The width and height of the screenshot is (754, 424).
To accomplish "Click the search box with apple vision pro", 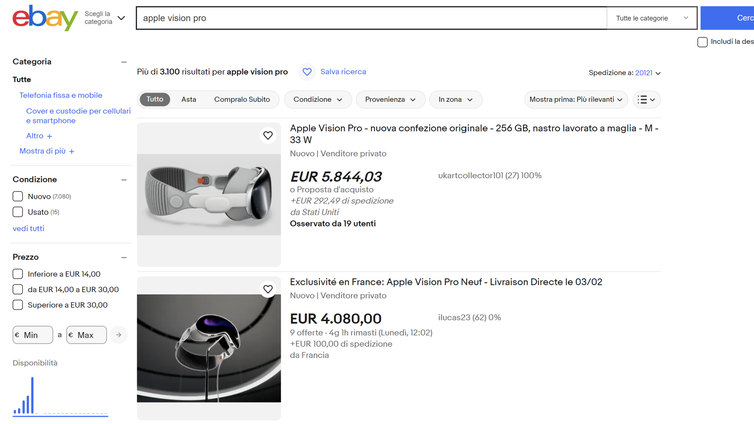I will [x=371, y=18].
